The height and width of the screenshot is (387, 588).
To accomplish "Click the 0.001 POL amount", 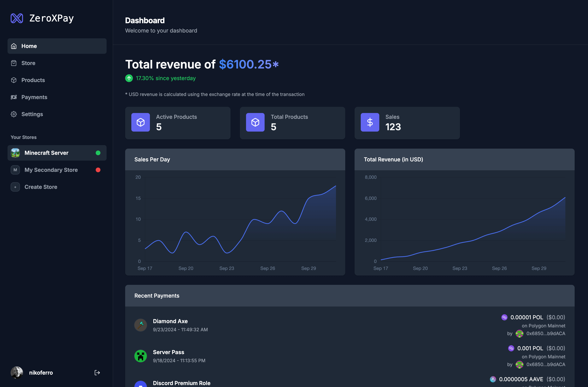I will pos(530,348).
